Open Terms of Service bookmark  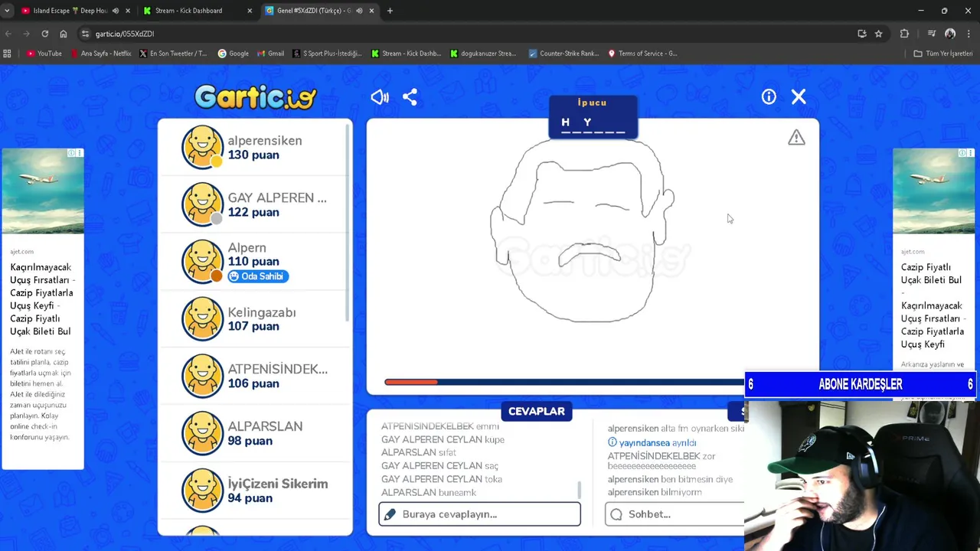pos(642,54)
